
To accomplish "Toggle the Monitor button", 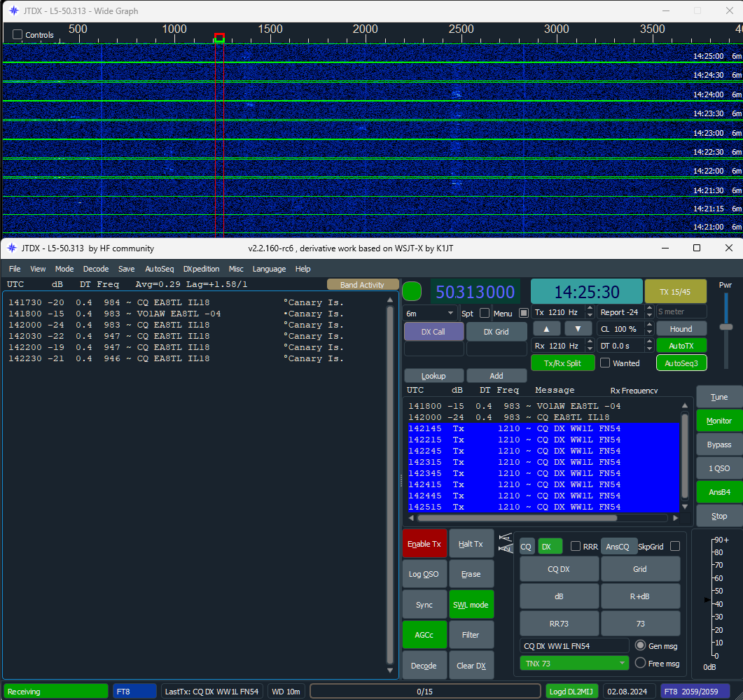I will pyautogui.click(x=718, y=421).
